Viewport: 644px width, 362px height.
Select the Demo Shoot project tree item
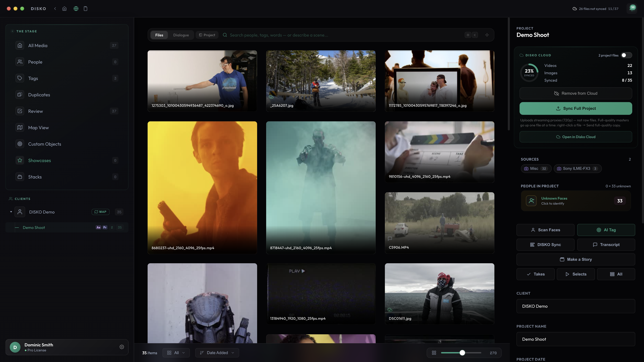[67, 228]
